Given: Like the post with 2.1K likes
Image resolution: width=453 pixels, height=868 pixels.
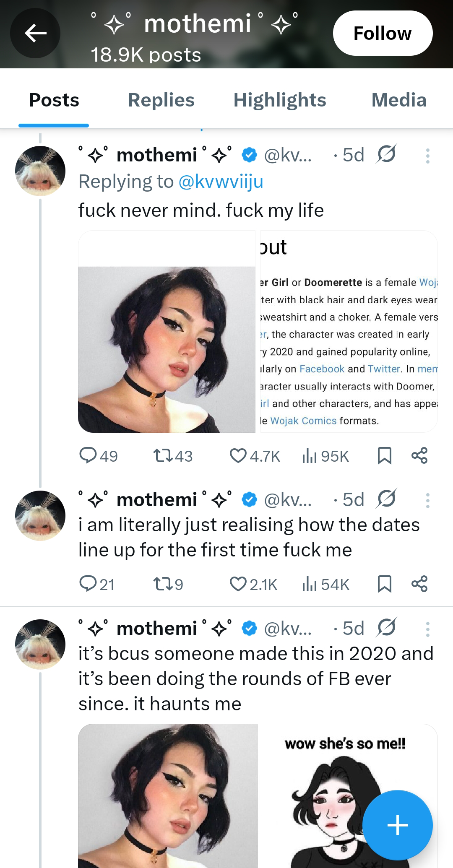Looking at the screenshot, I should (x=238, y=584).
